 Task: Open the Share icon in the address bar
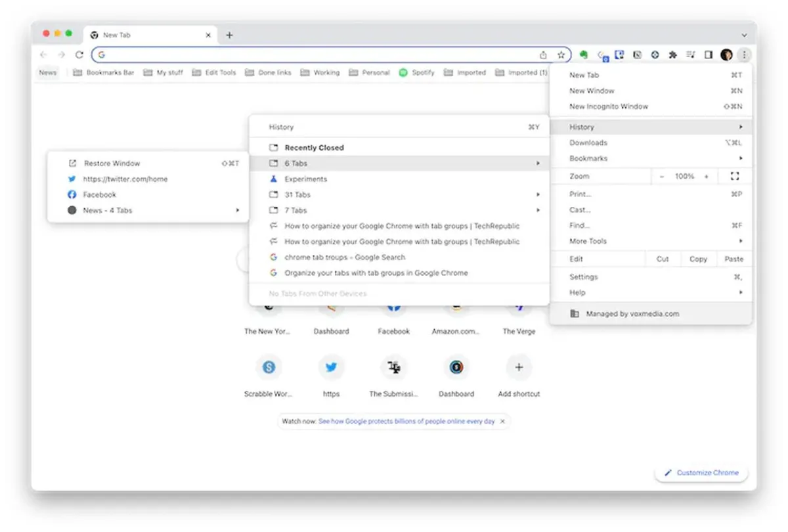pos(544,55)
